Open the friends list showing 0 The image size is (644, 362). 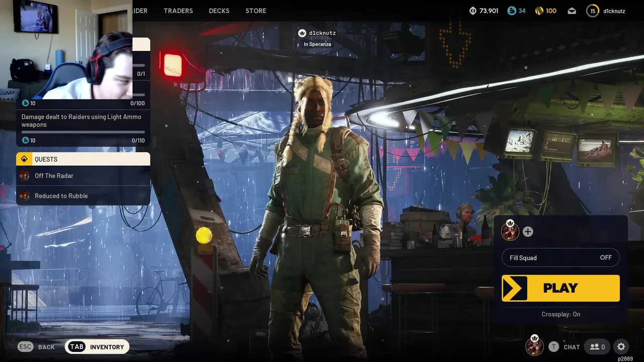(598, 347)
